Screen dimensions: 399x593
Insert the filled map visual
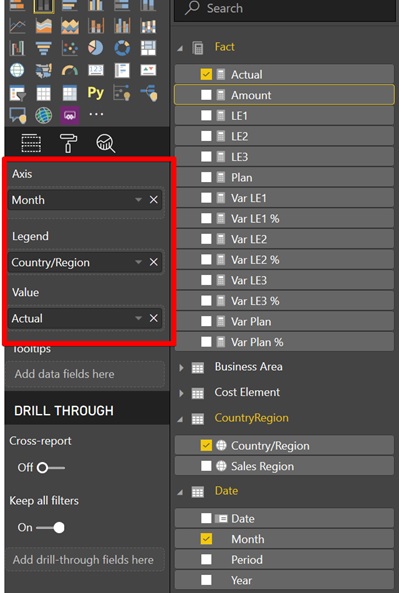click(43, 70)
